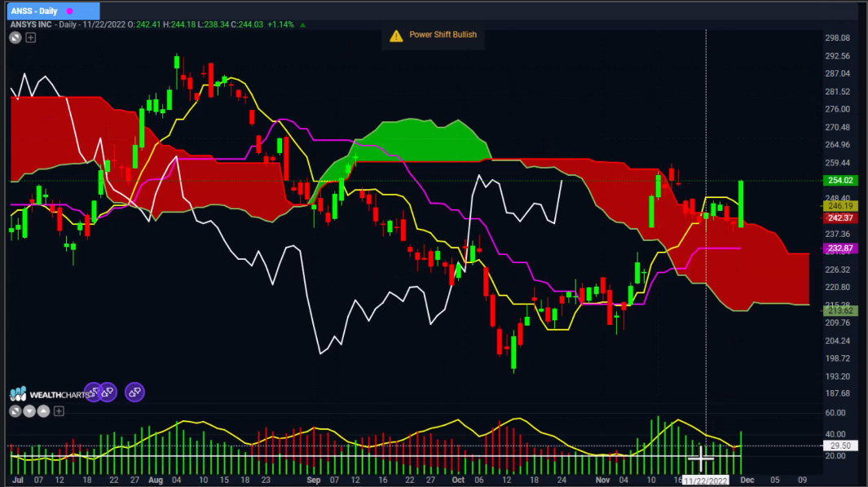The height and width of the screenshot is (487, 868).
Task: Click the green 213.62 axis label
Action: (x=840, y=311)
